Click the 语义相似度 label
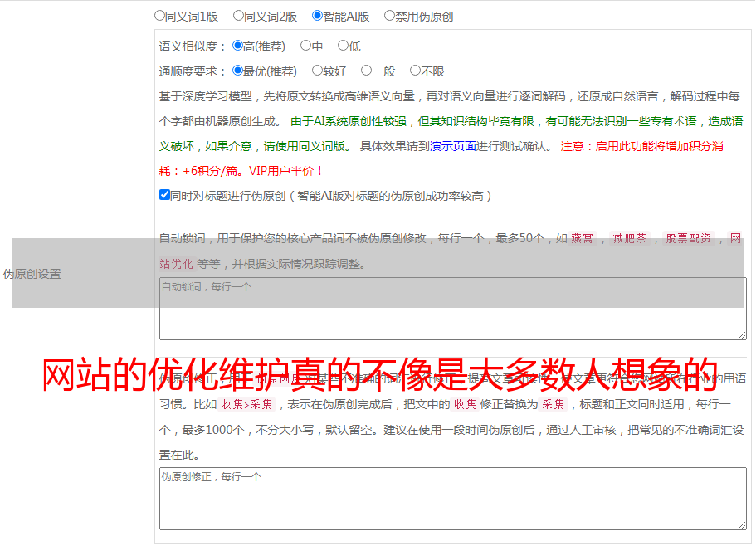Screen dimensions: 756x546 point(193,46)
